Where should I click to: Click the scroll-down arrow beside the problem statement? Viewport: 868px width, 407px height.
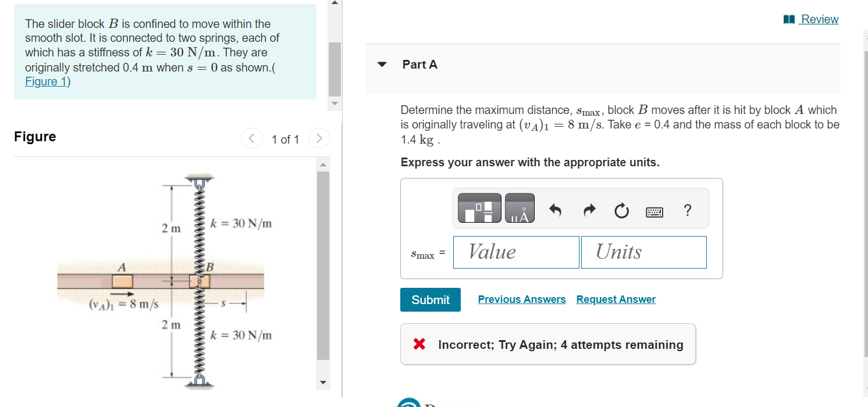pos(335,103)
